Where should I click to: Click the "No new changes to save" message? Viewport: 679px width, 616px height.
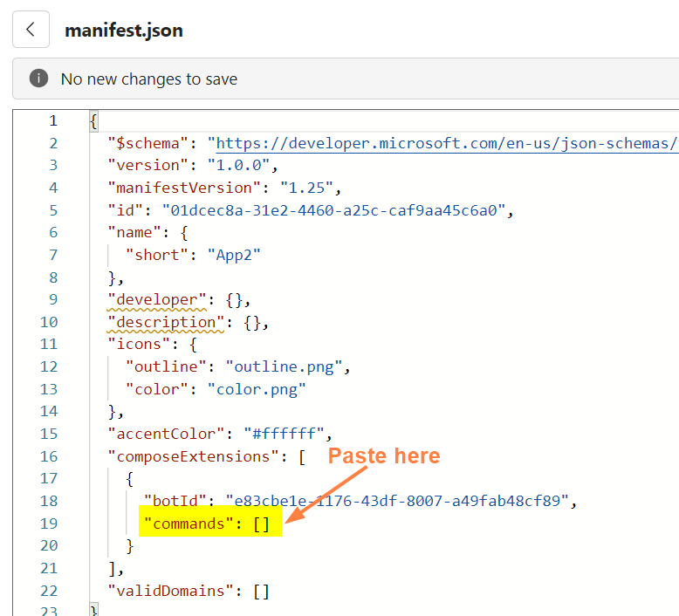[149, 79]
